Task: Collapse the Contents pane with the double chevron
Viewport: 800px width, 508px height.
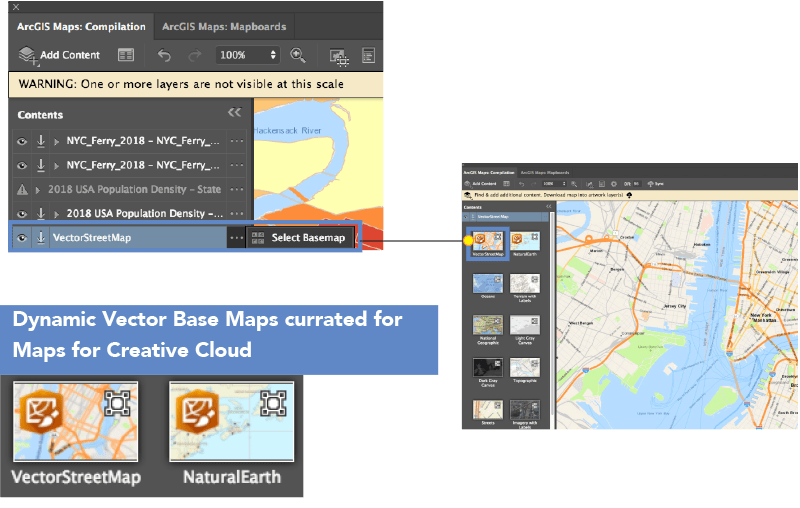Action: [235, 112]
